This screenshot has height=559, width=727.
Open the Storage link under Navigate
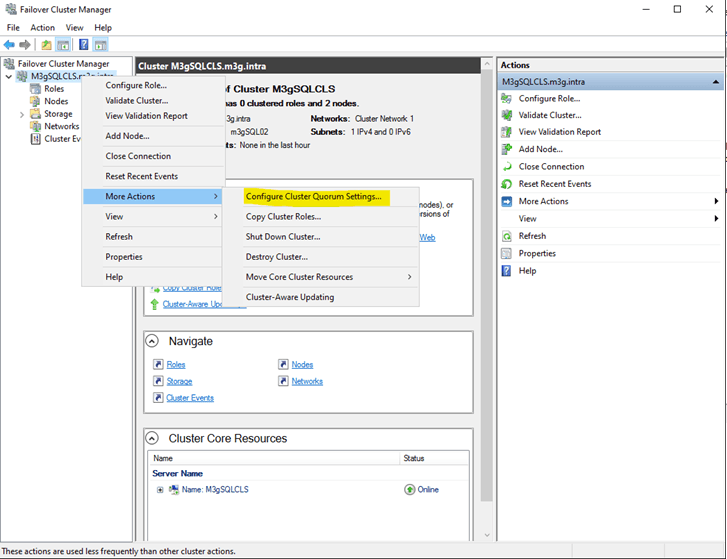tap(179, 381)
